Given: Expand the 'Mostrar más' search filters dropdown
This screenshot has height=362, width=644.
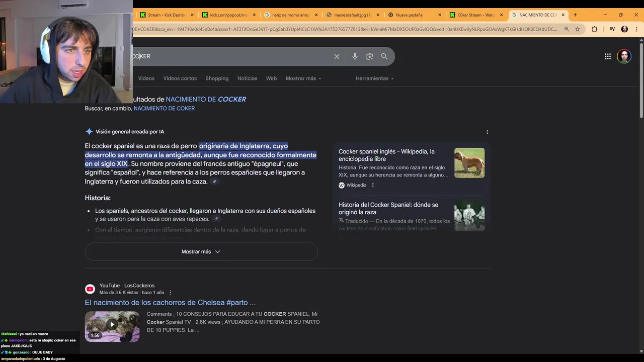Looking at the screenshot, I should (303, 78).
